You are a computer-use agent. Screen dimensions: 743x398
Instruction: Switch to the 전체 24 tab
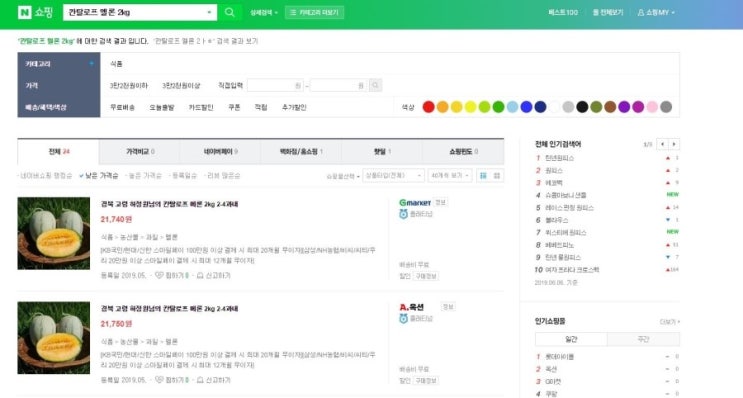tap(58, 152)
